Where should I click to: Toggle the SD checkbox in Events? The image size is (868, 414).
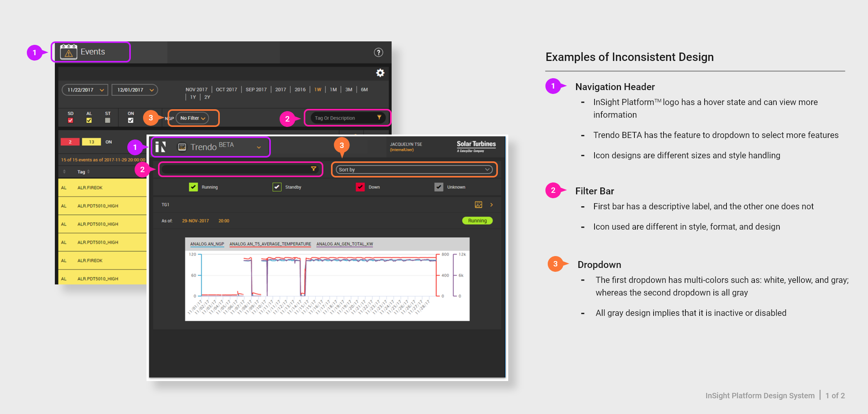coord(71,120)
